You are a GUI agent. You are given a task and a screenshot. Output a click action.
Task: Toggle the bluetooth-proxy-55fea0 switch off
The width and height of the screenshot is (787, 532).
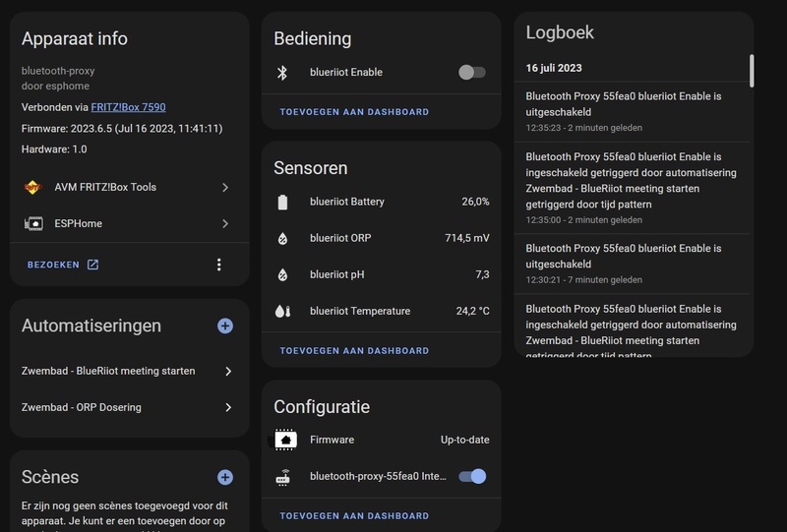(472, 476)
